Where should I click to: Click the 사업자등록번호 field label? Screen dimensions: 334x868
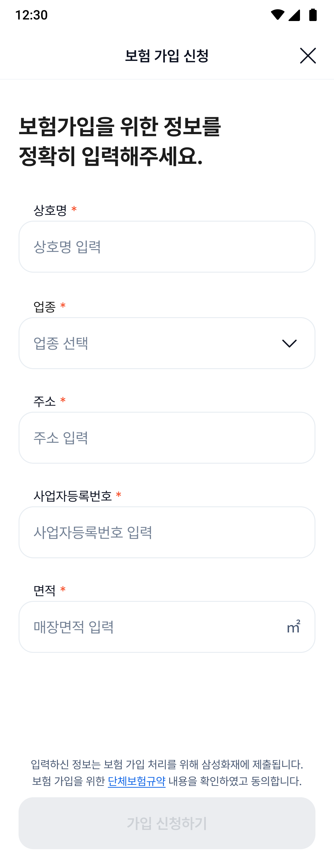tap(72, 496)
